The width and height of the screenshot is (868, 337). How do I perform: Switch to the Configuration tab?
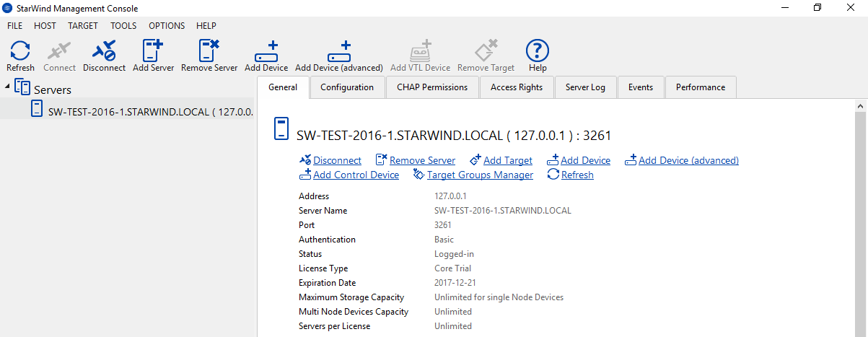click(x=347, y=87)
